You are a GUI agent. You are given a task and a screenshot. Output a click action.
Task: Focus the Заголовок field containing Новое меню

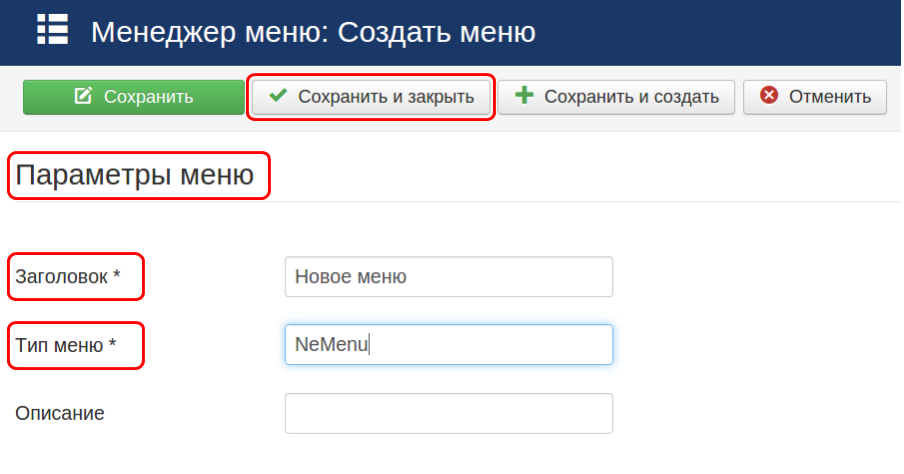point(448,277)
